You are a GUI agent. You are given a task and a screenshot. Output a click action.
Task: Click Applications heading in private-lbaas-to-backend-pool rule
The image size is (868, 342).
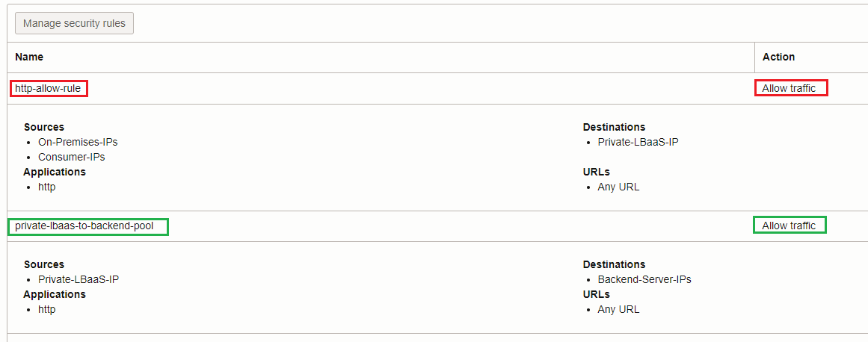[x=55, y=294]
